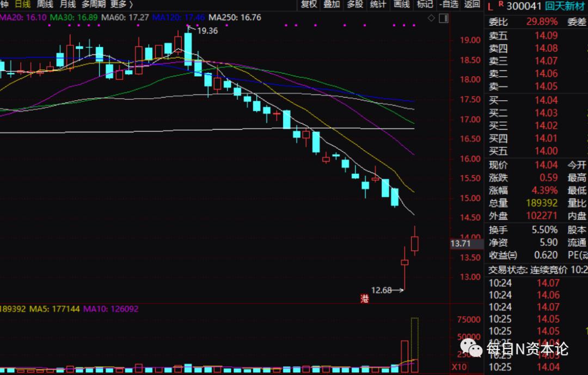588x375 pixels.
Task: Click the 回天新材 stock name
Action: click(566, 6)
